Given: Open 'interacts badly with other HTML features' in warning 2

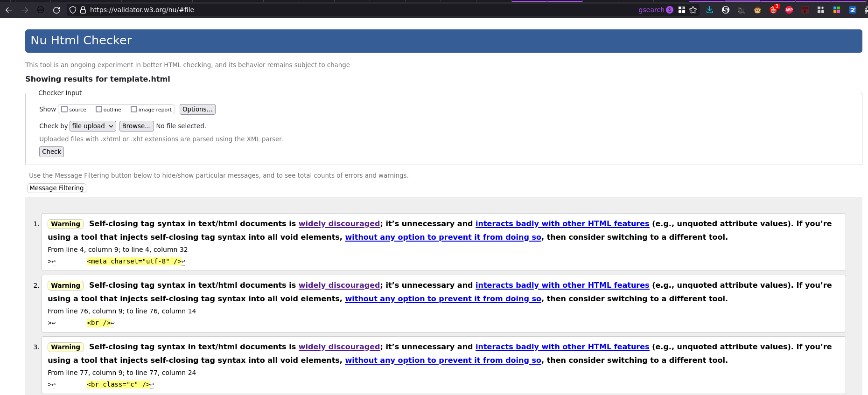Looking at the screenshot, I should (562, 285).
